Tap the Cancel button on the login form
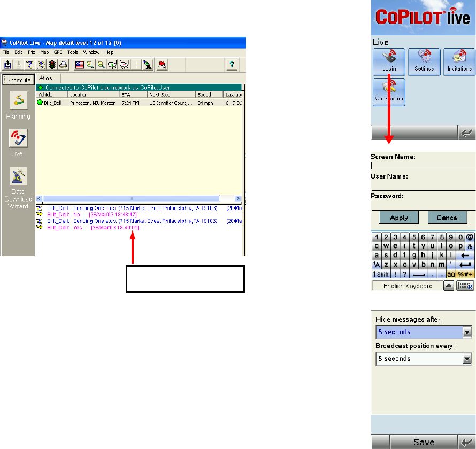 tap(448, 218)
